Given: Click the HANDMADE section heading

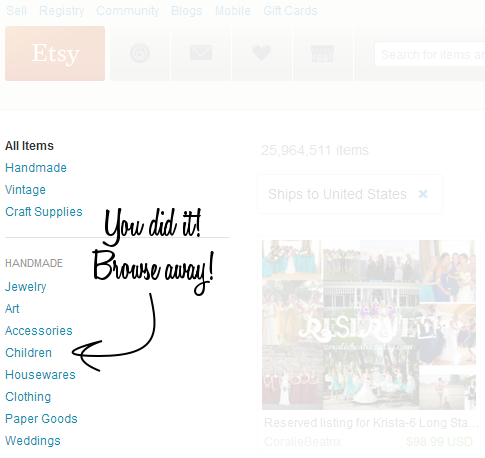Looking at the screenshot, I should [34, 263].
